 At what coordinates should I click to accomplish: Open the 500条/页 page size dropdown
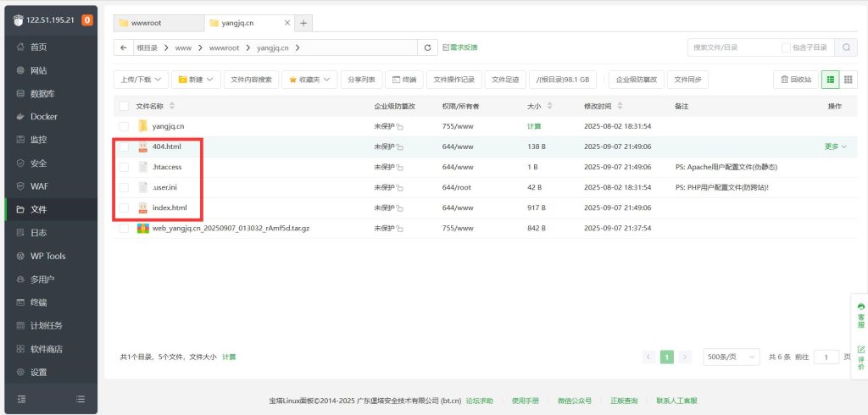coord(732,357)
